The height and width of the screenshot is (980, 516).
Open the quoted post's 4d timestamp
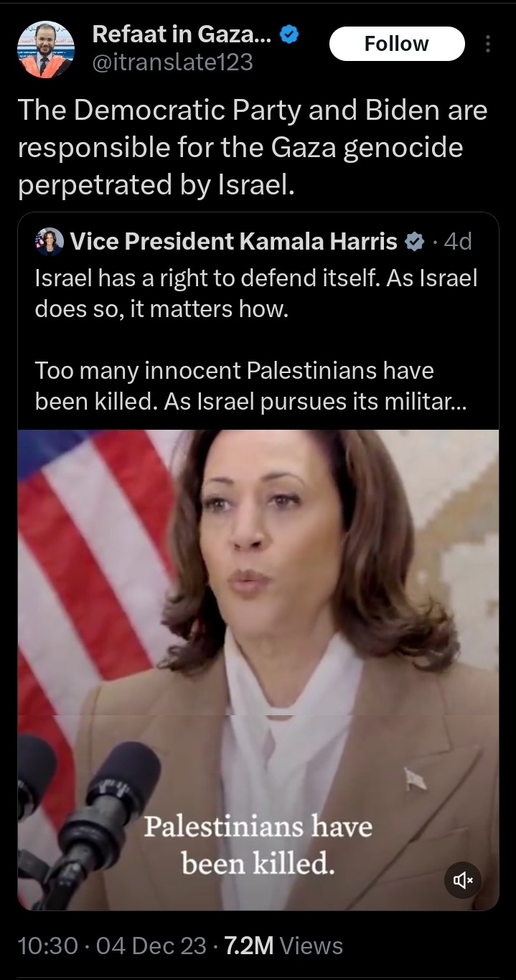[458, 242]
